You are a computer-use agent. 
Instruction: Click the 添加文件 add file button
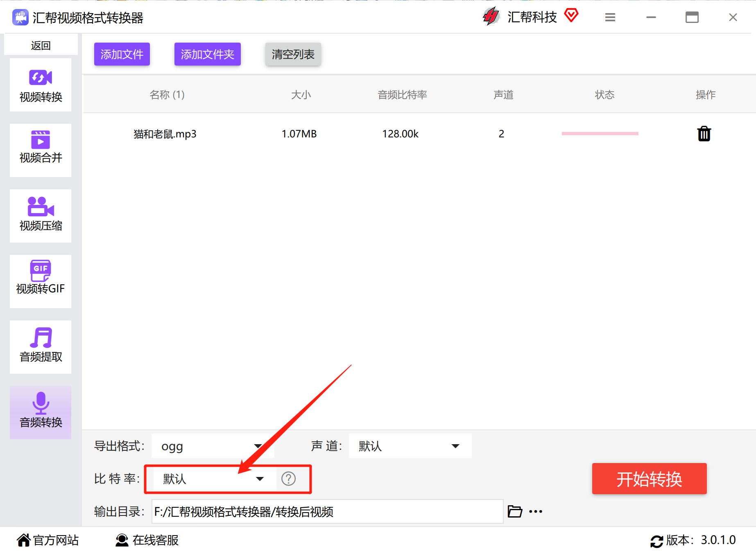pyautogui.click(x=122, y=54)
